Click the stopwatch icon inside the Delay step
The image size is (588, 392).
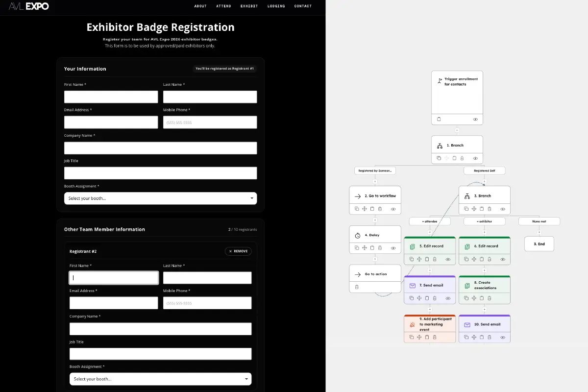(x=358, y=236)
